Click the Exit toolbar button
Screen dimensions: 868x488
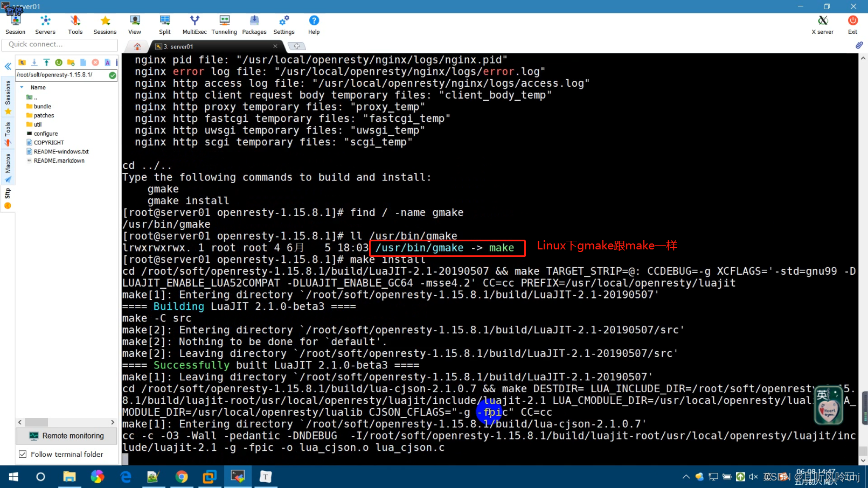(853, 25)
